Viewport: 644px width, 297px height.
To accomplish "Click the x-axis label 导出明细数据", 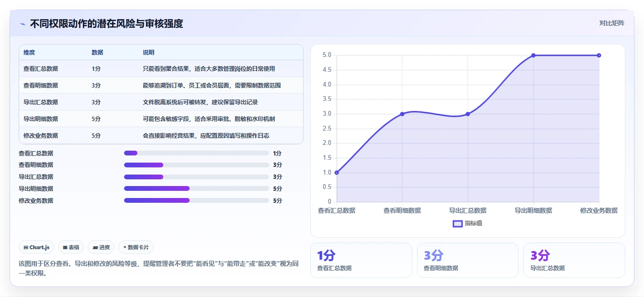I will click(x=533, y=210).
